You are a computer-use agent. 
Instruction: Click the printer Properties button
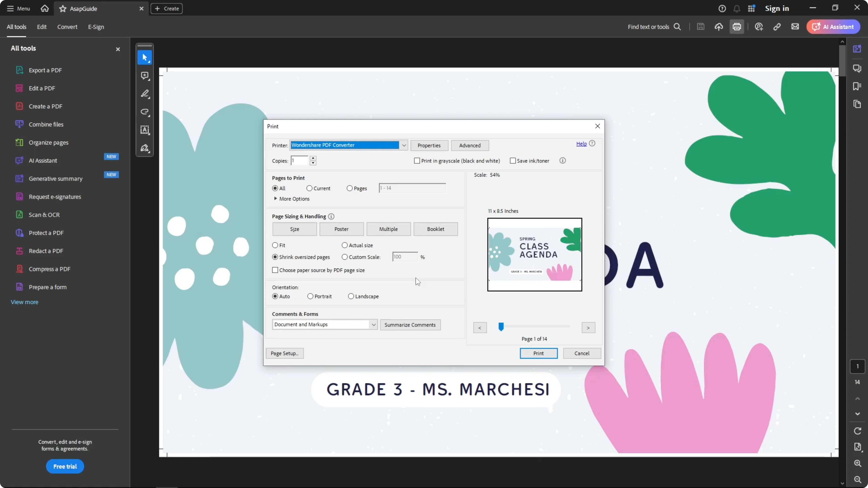(x=429, y=145)
